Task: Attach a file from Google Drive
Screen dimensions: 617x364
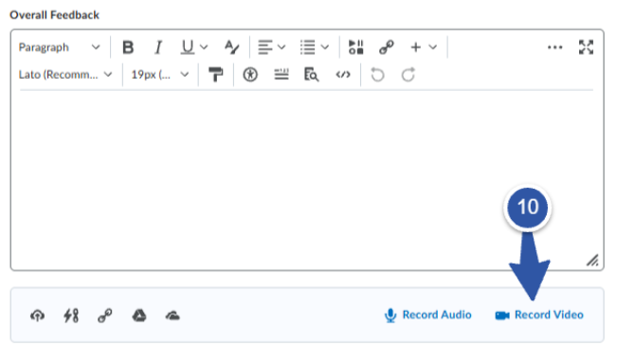Action: point(139,316)
